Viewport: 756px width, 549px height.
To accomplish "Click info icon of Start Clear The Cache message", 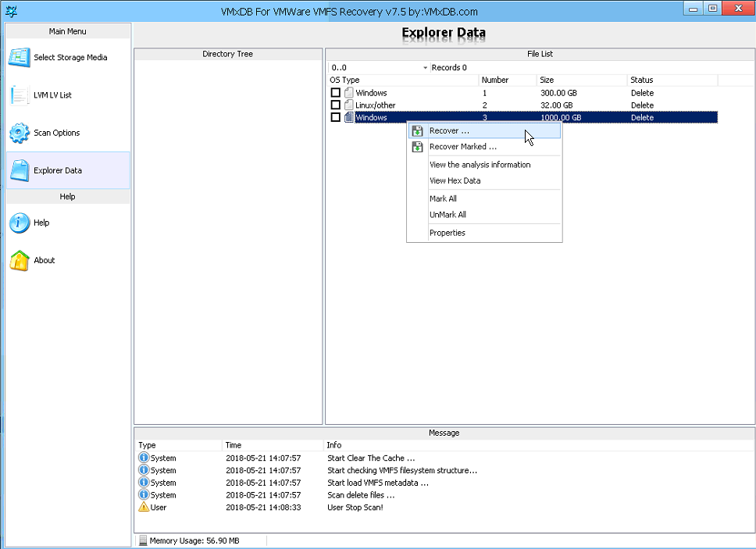I will (144, 458).
